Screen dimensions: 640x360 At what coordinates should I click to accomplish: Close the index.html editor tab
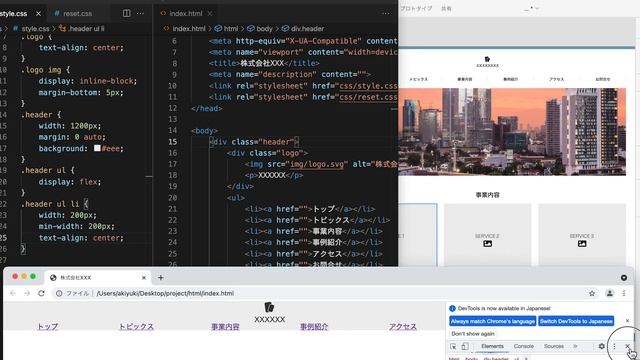tap(210, 13)
